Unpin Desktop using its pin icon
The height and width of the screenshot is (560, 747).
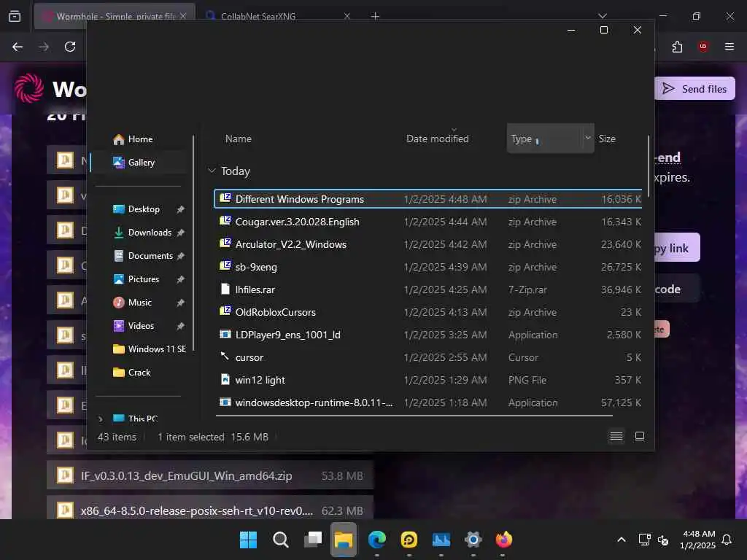click(181, 209)
